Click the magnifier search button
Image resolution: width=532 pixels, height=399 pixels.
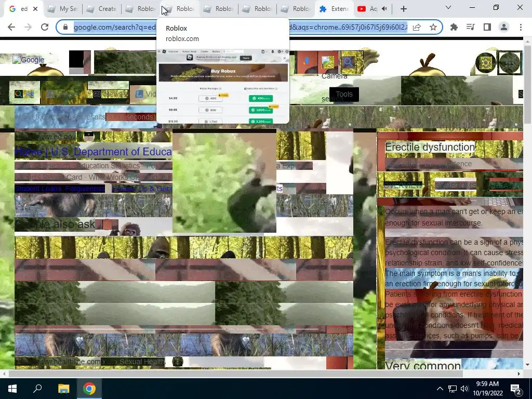[x=348, y=62]
